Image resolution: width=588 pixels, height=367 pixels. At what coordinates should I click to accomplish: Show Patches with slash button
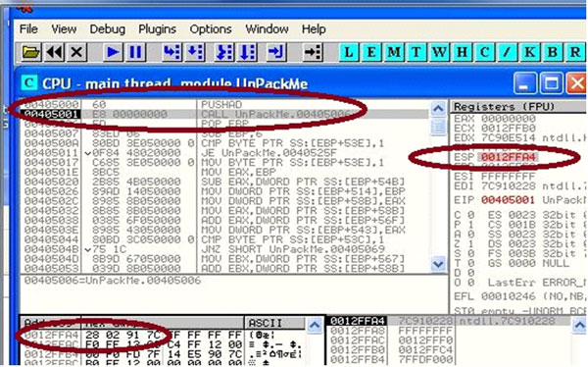pyautogui.click(x=507, y=52)
